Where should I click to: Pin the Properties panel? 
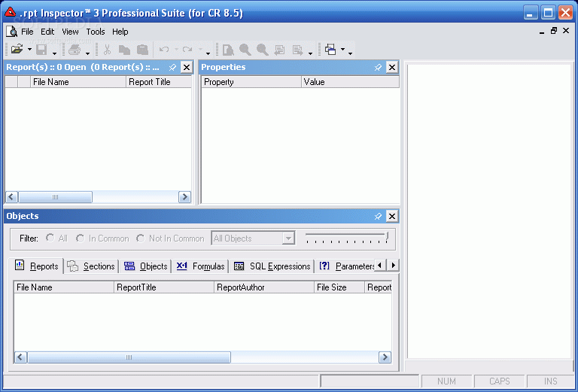[378, 68]
